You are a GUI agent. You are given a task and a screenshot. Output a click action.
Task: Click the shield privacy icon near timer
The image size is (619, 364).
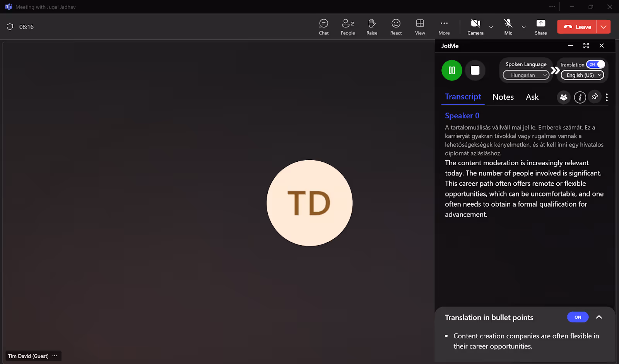point(10,27)
